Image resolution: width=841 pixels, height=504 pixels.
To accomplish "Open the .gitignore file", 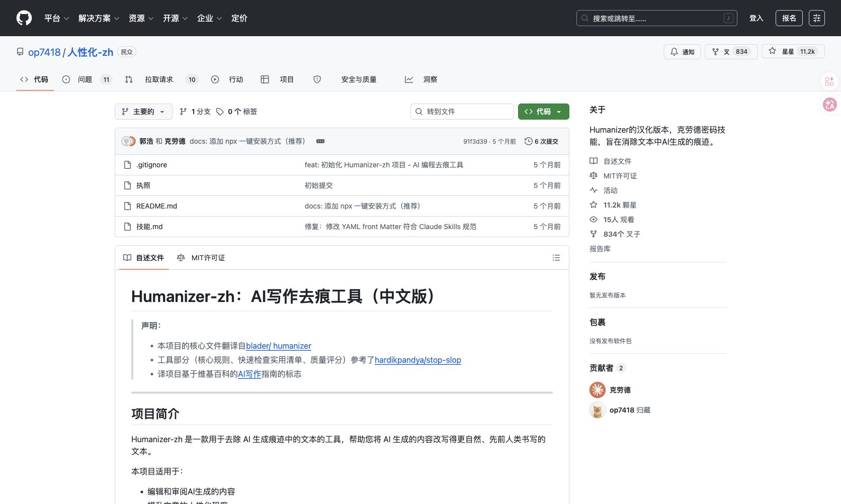I will click(151, 165).
